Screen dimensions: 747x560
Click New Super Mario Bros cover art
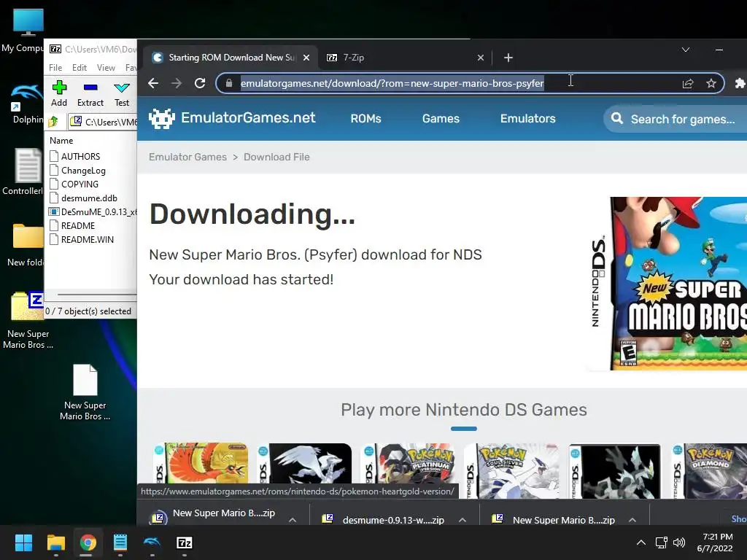click(668, 284)
